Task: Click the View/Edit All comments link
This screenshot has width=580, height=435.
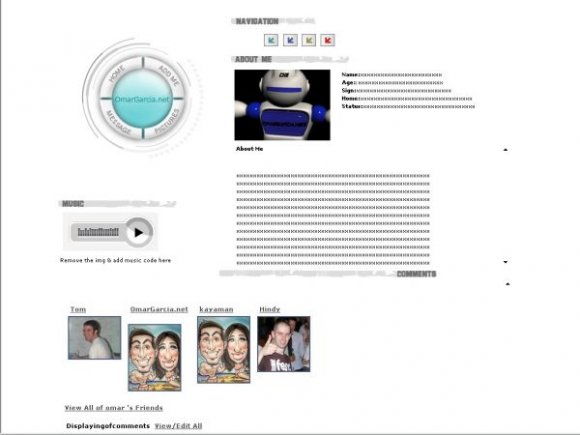Action: coord(178,426)
